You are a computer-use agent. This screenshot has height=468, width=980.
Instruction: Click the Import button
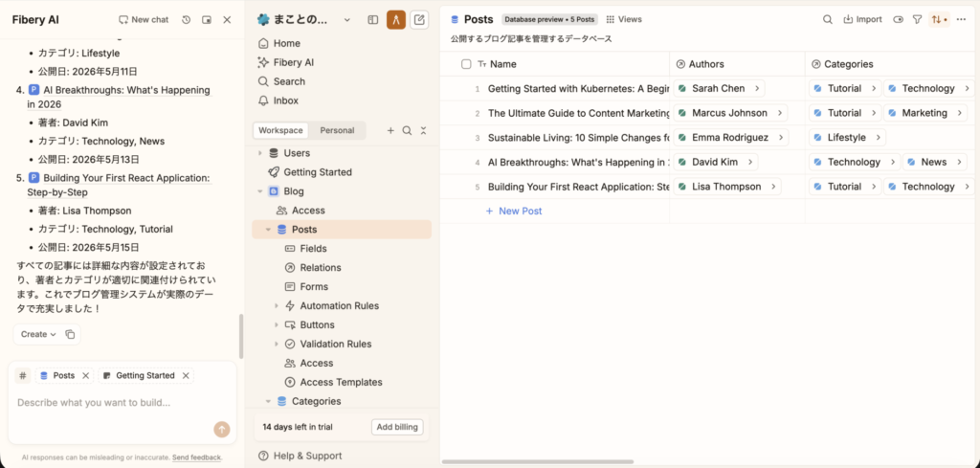tap(862, 19)
